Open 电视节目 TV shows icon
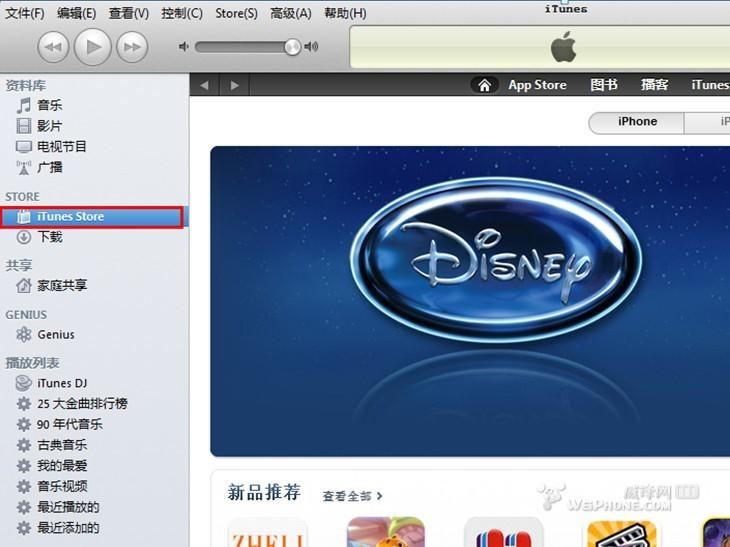 point(24,147)
